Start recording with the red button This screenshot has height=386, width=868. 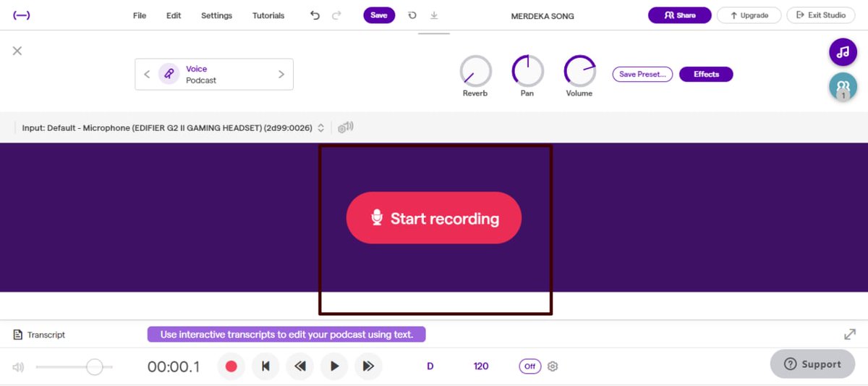(x=434, y=218)
